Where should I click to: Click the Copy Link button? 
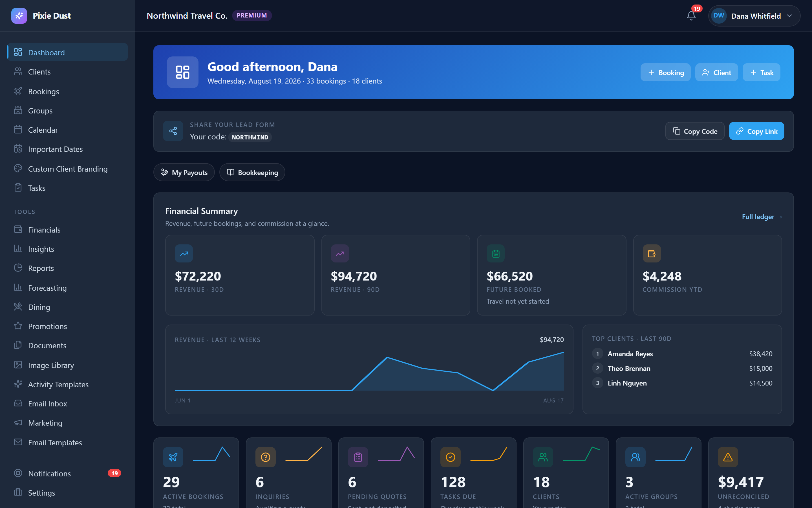click(x=756, y=131)
